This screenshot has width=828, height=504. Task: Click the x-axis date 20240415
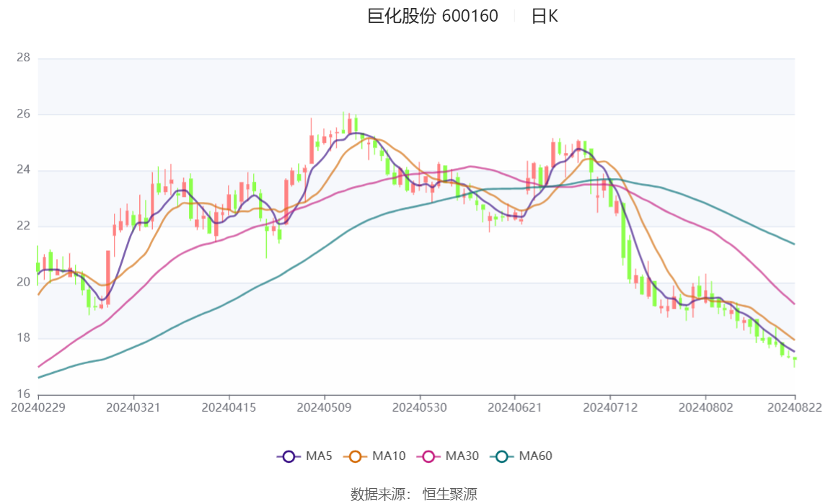pyautogui.click(x=229, y=408)
